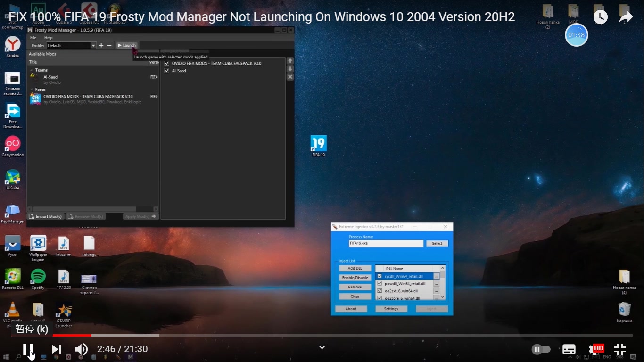Open the Share arrow icon
644x362 pixels.
[626, 17]
